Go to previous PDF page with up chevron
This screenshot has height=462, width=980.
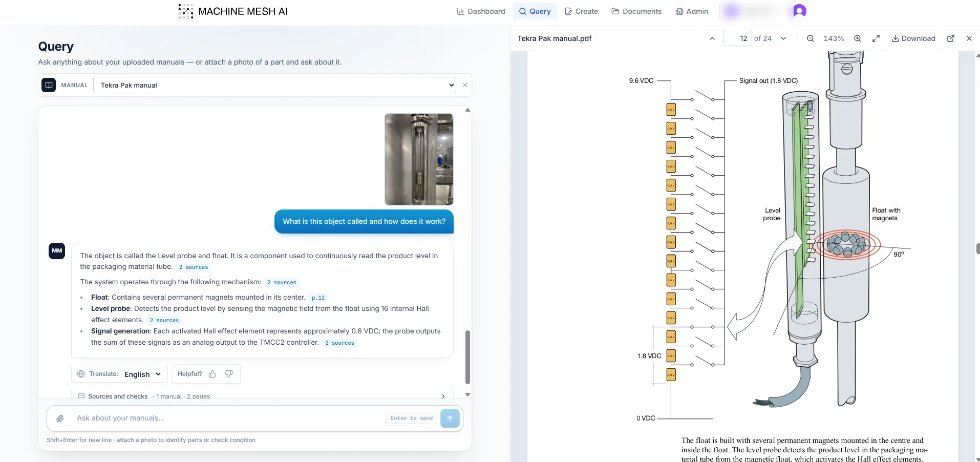click(x=712, y=38)
